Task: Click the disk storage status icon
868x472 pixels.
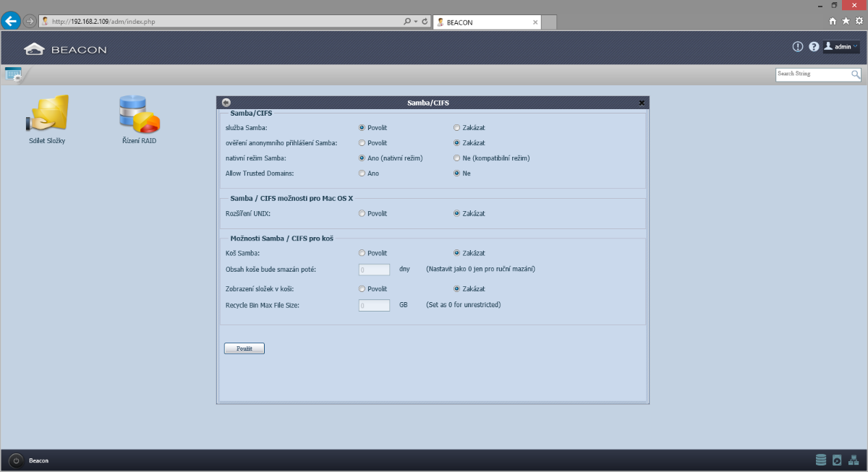Action: coord(820,460)
